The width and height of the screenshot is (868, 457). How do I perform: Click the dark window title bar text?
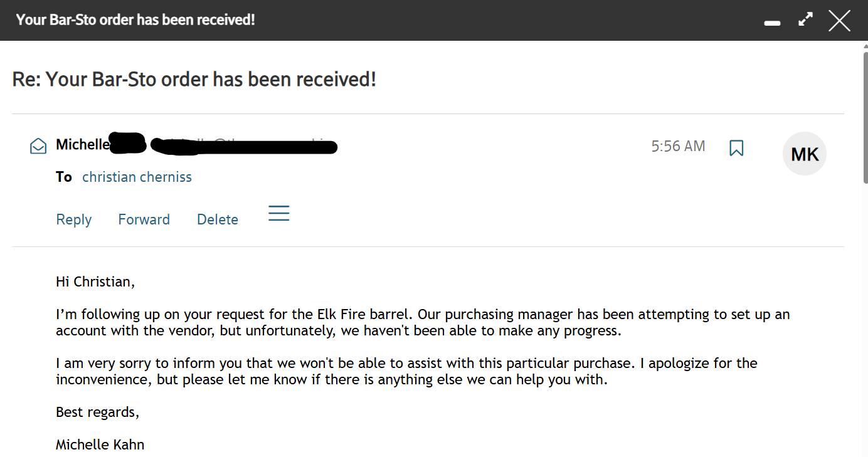tap(135, 19)
